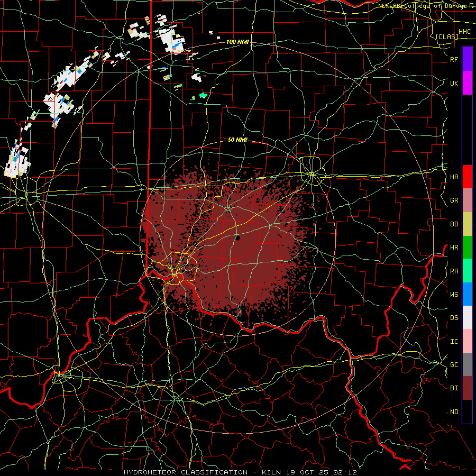Click the black radar site dot
This screenshot has width=476, height=476.
[x=237, y=238]
